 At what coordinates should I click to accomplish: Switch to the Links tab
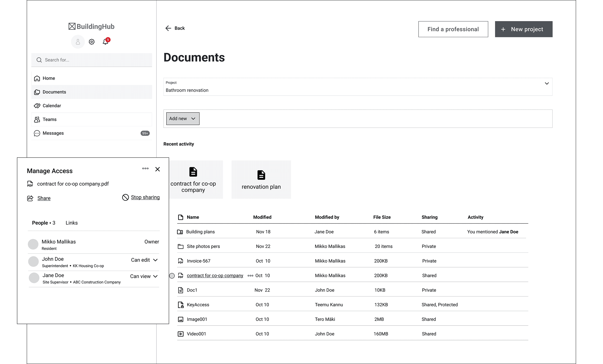72,223
